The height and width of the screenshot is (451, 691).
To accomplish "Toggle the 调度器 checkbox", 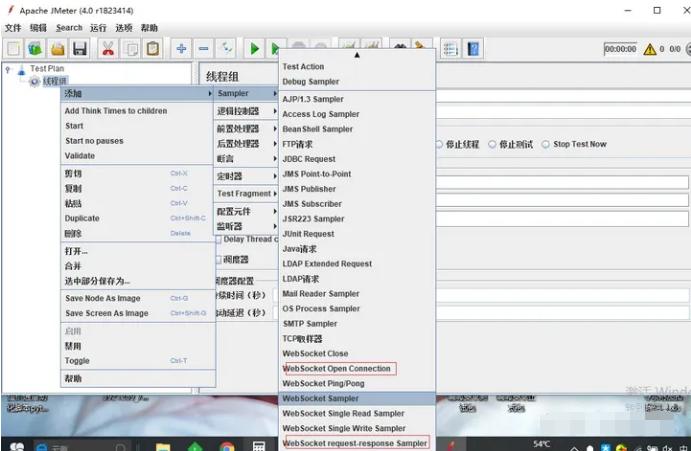I will 219,260.
